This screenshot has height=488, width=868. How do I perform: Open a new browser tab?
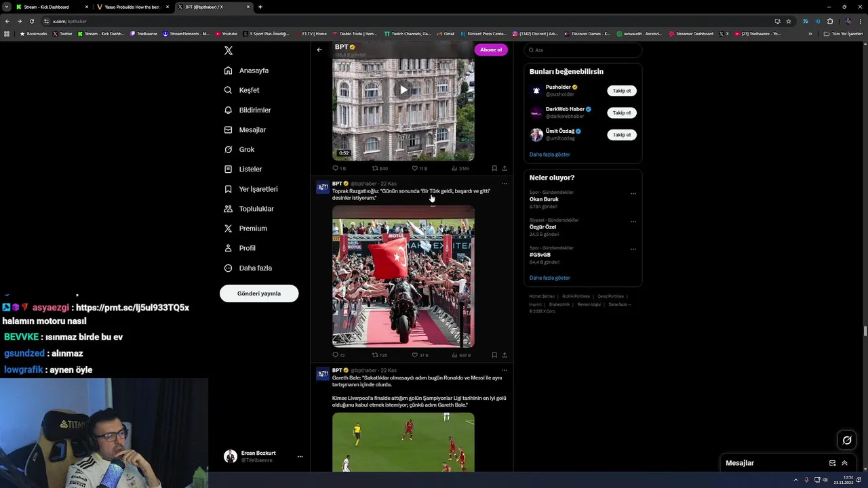pyautogui.click(x=260, y=7)
